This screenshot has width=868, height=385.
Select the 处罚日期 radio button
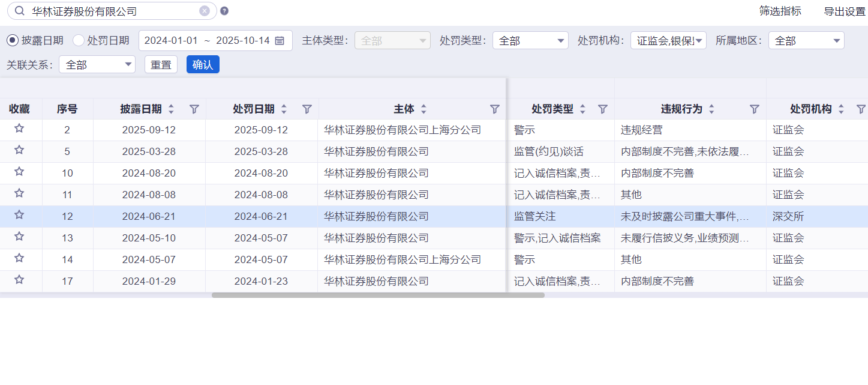point(79,40)
